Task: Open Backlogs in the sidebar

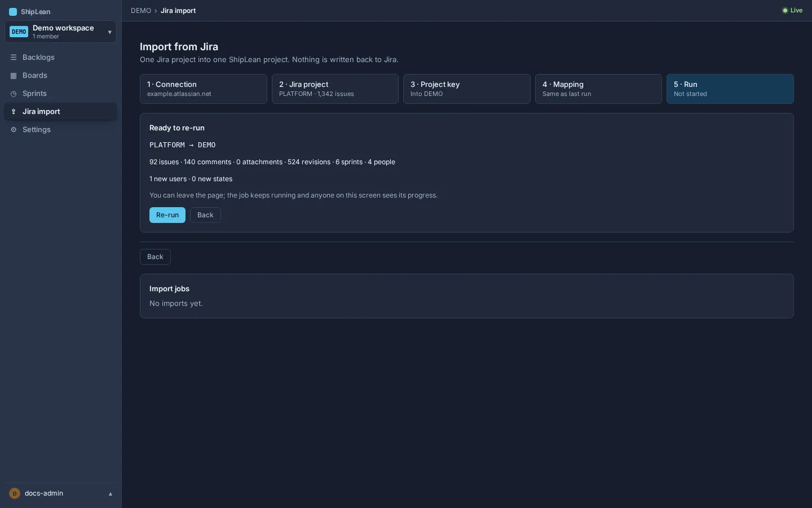Action: pos(61,58)
